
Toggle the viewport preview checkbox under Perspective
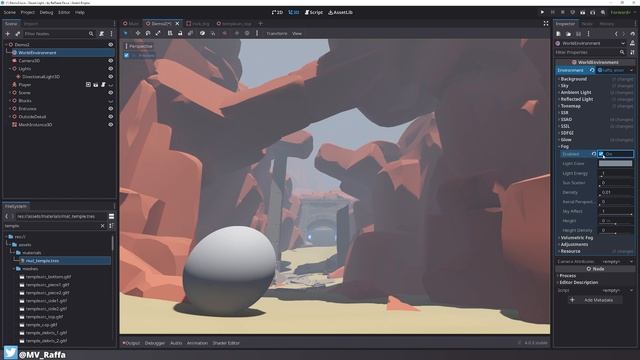pos(127,55)
